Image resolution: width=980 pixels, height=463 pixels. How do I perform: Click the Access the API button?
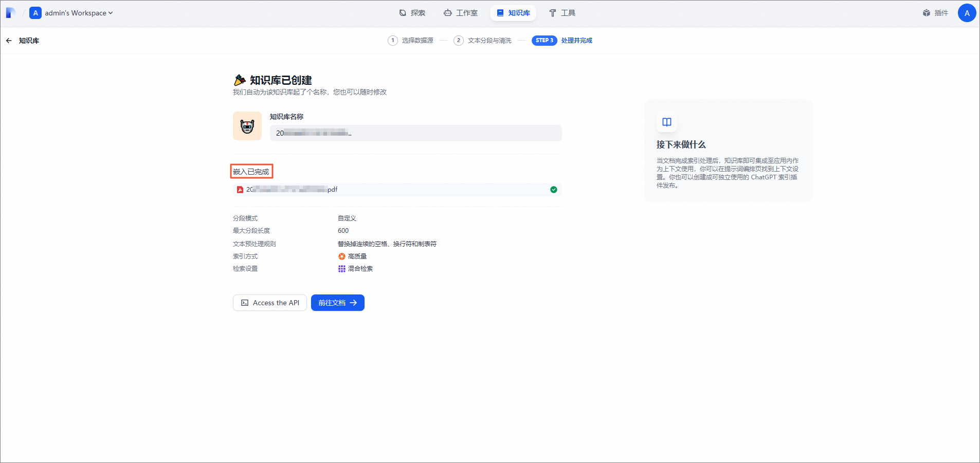tap(270, 303)
